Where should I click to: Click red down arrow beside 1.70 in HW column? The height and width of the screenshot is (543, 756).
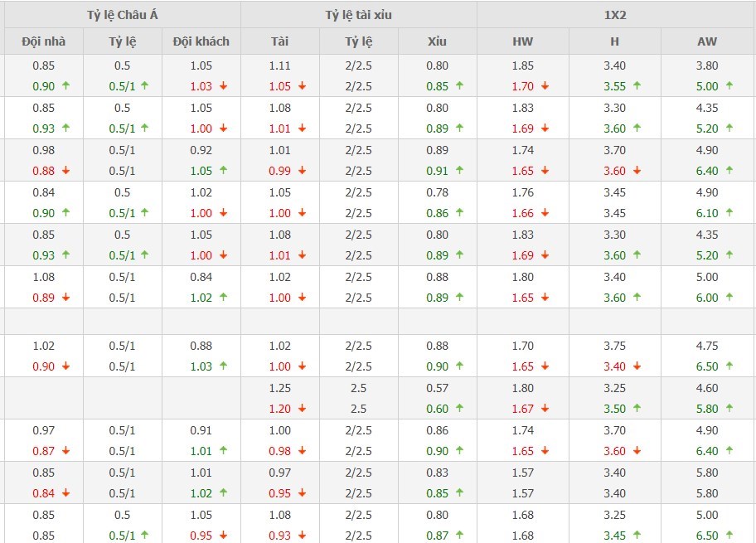tap(545, 86)
